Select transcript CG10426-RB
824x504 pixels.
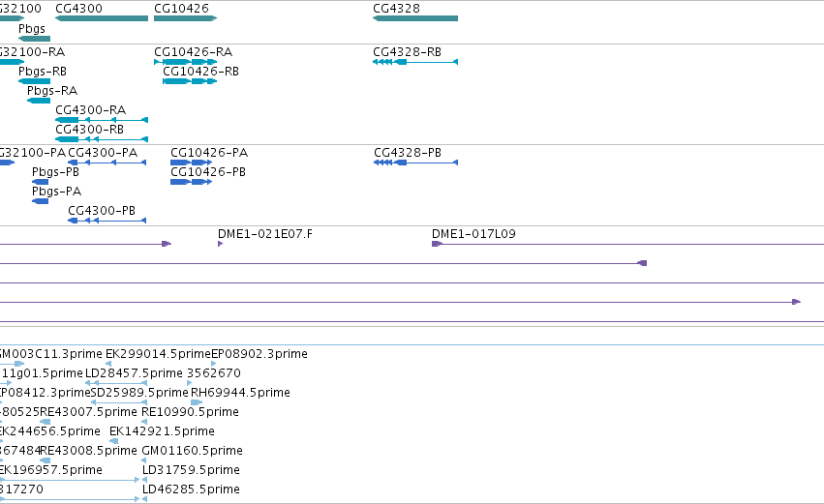[x=190, y=81]
